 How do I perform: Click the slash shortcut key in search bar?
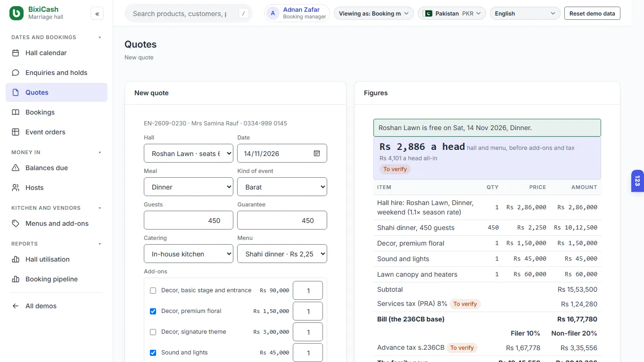243,13
